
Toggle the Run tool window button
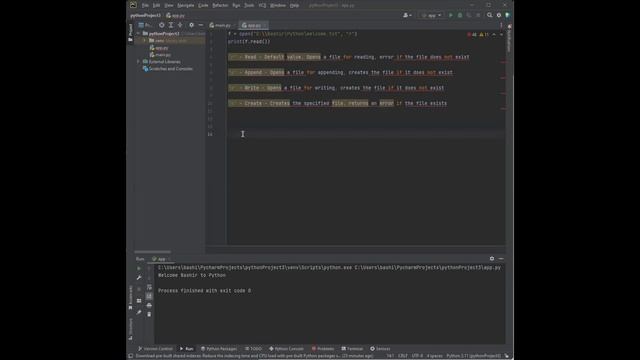click(x=187, y=349)
